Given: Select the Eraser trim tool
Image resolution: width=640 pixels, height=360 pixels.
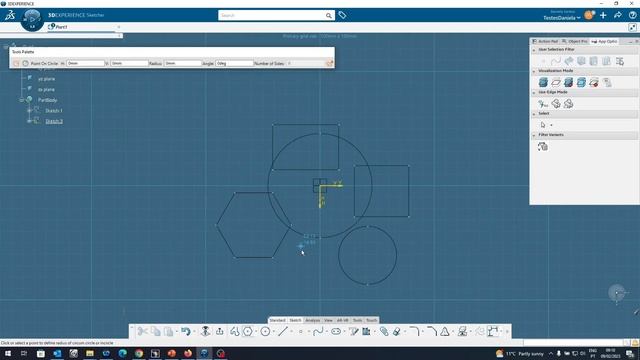Looking at the screenshot, I should (397, 331).
